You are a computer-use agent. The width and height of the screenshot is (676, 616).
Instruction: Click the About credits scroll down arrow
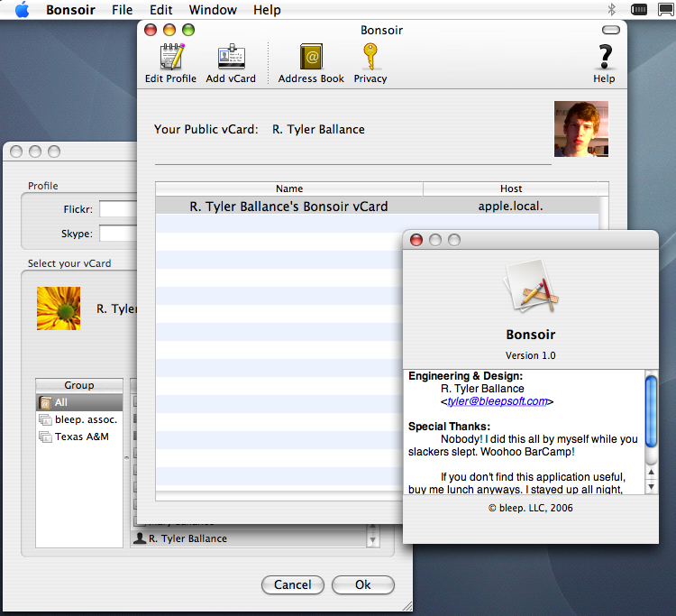point(651,487)
